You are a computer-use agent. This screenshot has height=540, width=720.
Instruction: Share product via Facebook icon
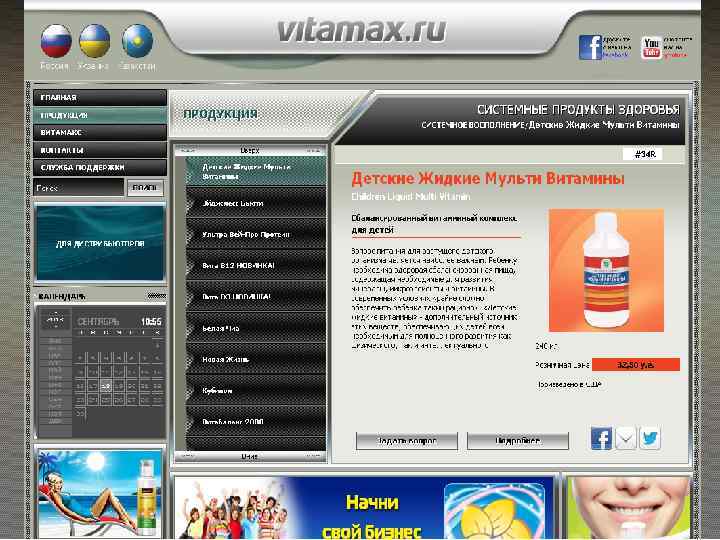pos(601,439)
